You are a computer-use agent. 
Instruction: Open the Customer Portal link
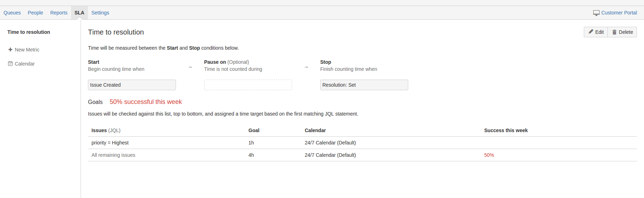pos(619,13)
